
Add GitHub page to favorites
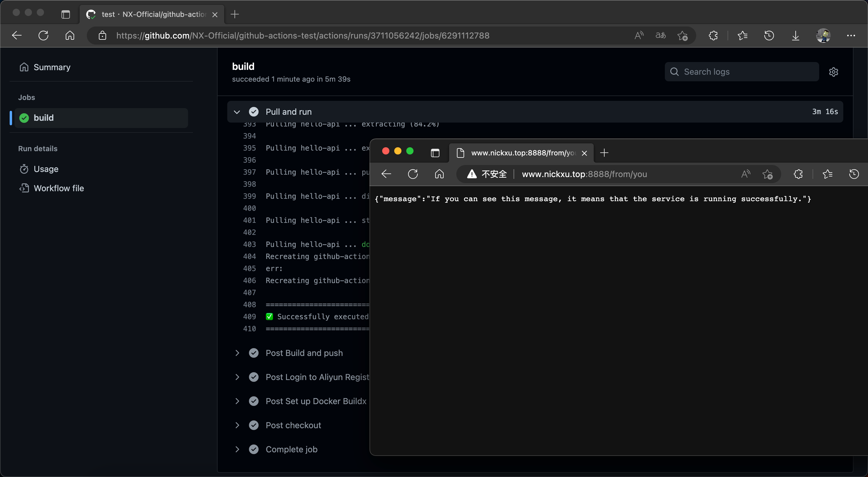683,35
